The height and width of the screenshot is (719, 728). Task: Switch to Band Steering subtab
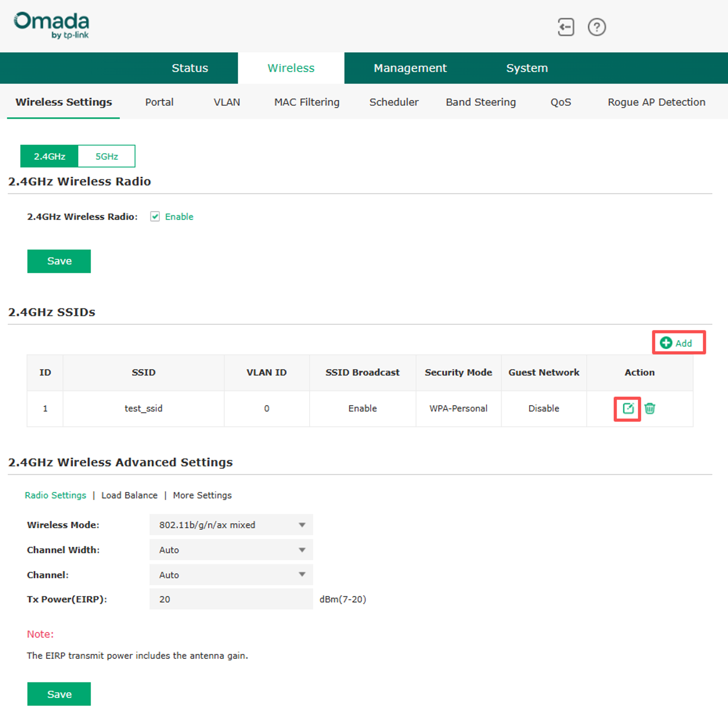(481, 102)
